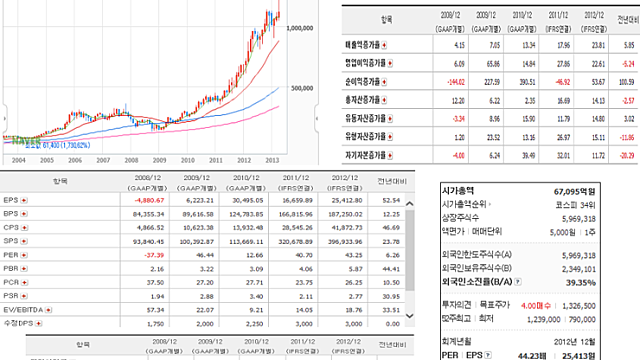Click the help icon next to PER | EPS
The image size is (640, 360).
[x=488, y=355]
